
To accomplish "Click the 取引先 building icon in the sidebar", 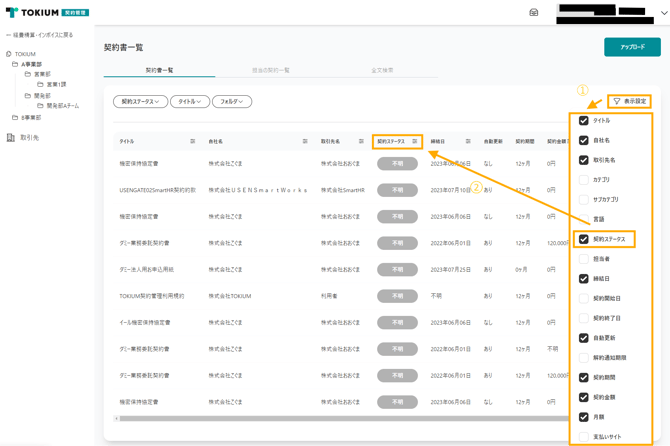I will click(11, 138).
